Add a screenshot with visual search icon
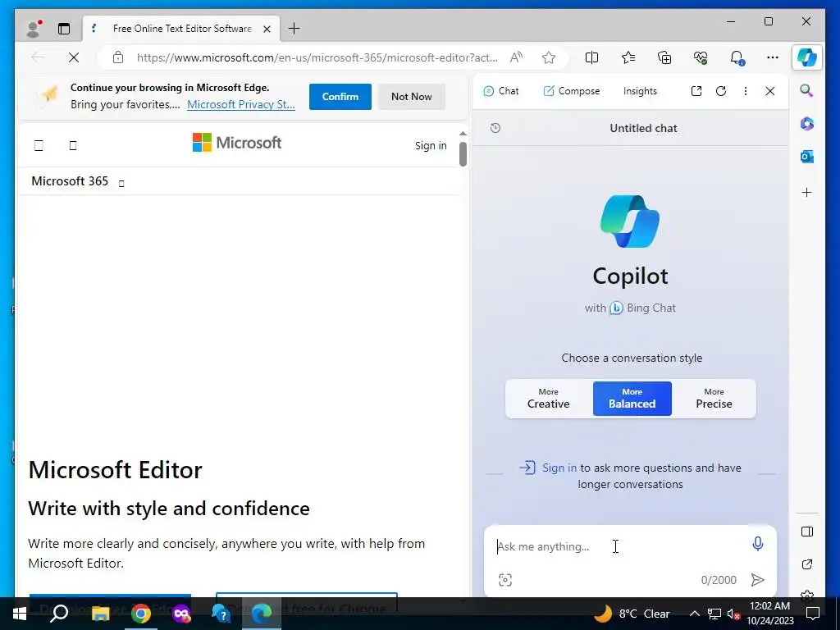 [505, 580]
